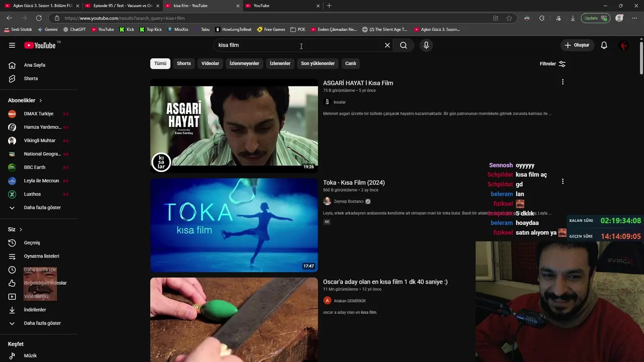Open DMAX Türkiye subscription
This screenshot has width=644, height=362.
point(38,114)
